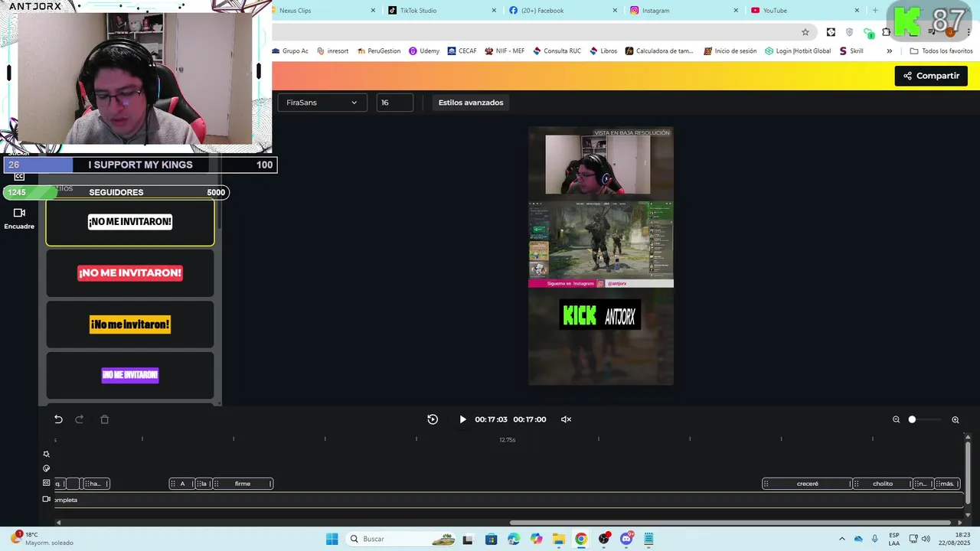Viewport: 980px width, 551px height.
Task: Open Google Chrome from the taskbar
Action: [x=581, y=539]
